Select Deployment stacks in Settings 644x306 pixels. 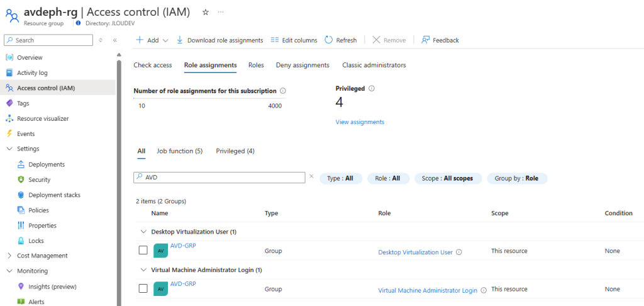click(x=54, y=195)
